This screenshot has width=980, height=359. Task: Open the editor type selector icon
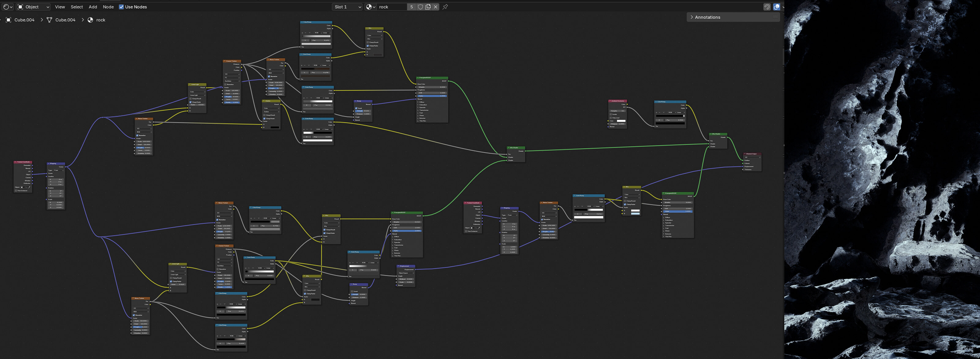[x=6, y=7]
